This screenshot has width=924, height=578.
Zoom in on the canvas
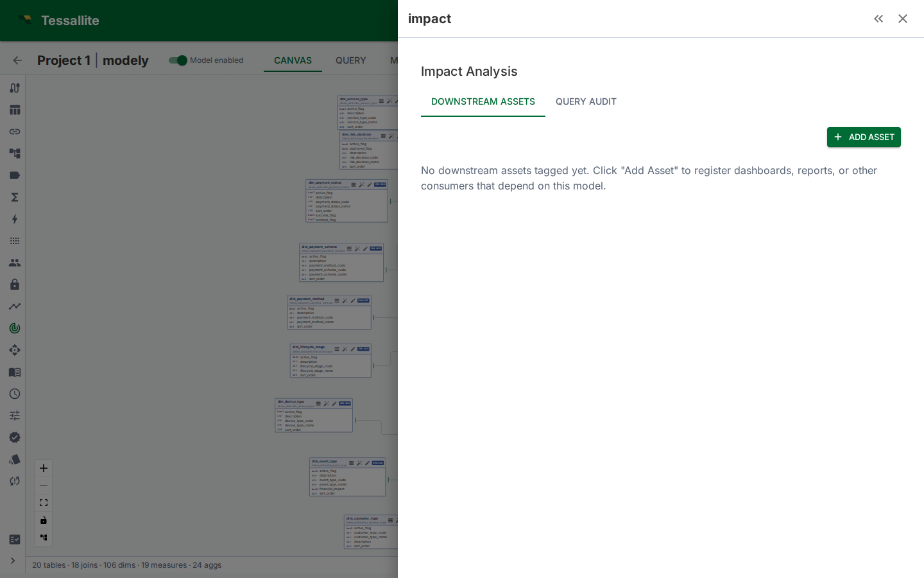click(44, 468)
